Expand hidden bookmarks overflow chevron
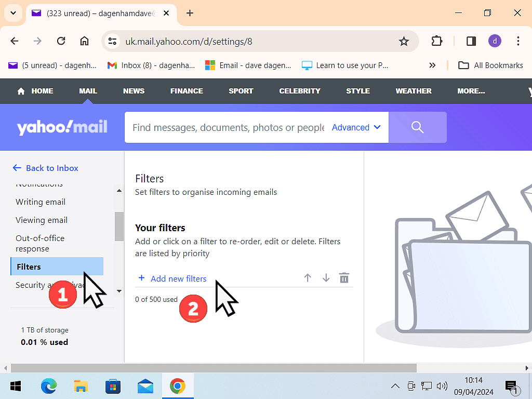The image size is (532, 399). pyautogui.click(x=432, y=65)
